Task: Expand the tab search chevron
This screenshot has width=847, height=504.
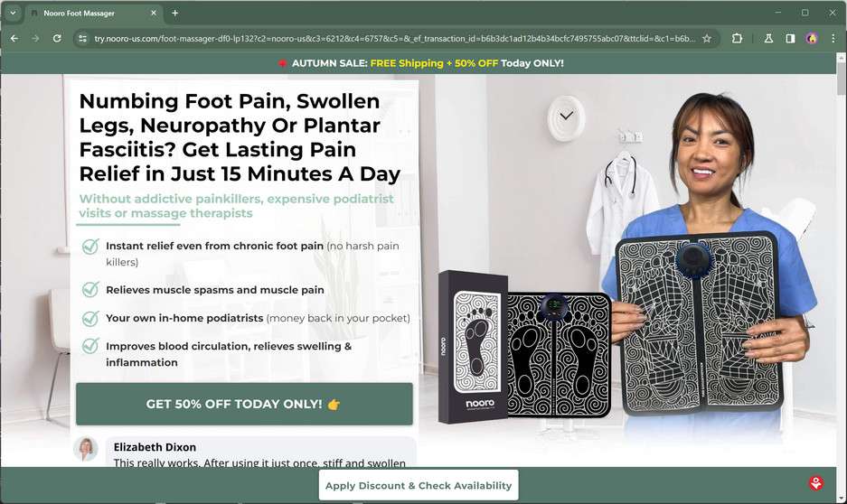Action: [13, 13]
